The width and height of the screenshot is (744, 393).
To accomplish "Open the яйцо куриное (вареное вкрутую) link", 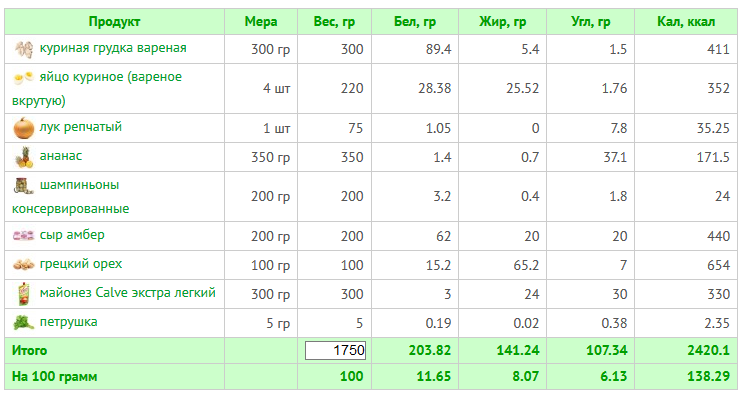I will pos(97,89).
